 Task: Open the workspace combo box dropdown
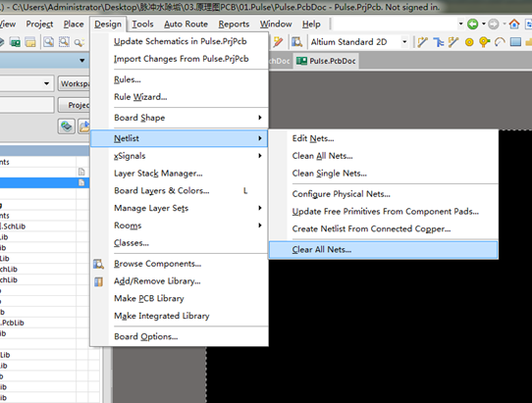[46, 83]
